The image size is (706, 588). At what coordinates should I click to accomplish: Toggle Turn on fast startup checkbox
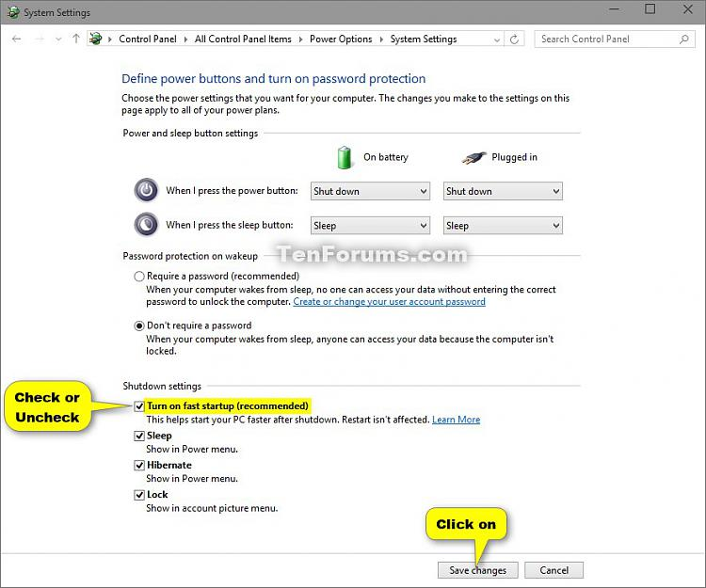[139, 406]
